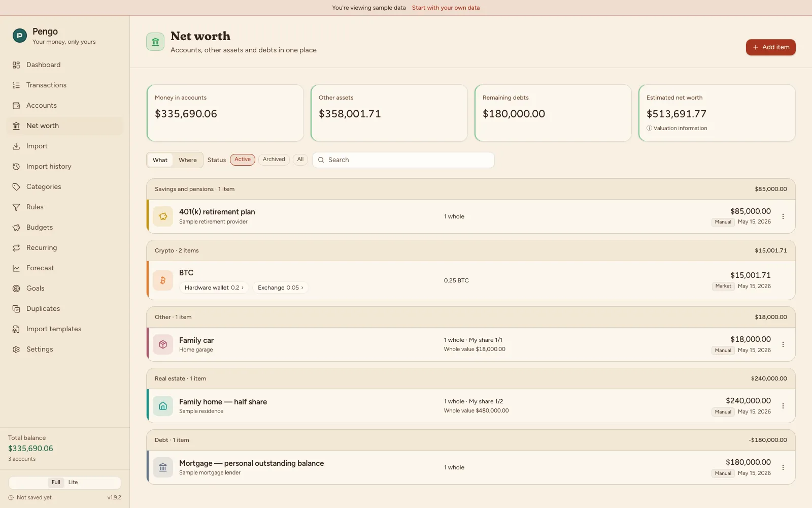Open the three-dot menu for Family home

(x=783, y=406)
